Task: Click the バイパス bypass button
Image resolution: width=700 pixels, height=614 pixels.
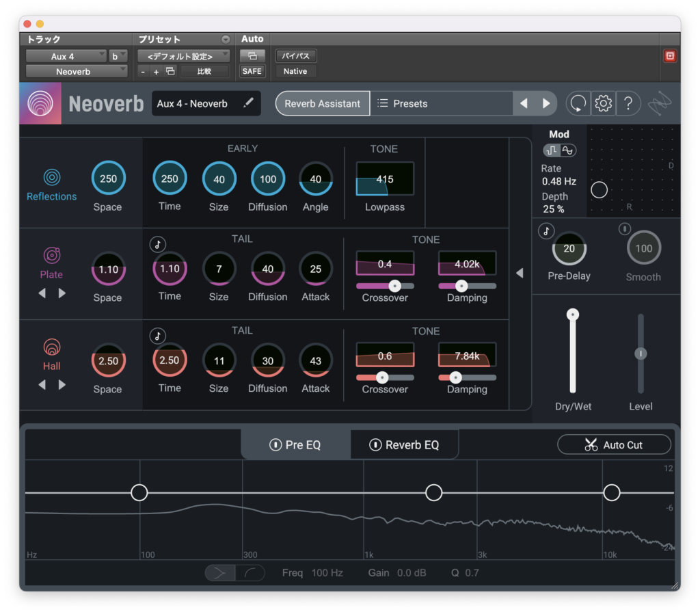Action: click(295, 56)
